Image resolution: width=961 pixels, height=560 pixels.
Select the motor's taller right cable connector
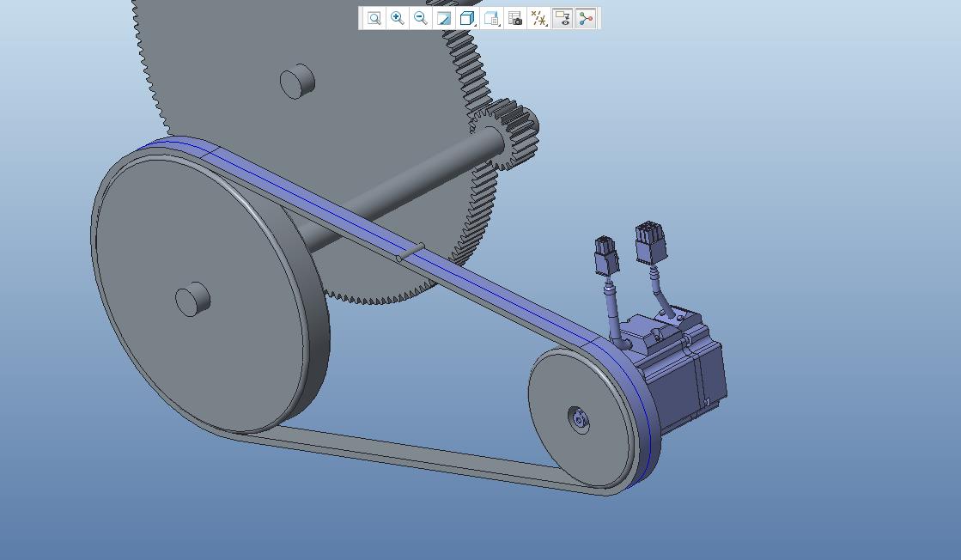point(651,243)
